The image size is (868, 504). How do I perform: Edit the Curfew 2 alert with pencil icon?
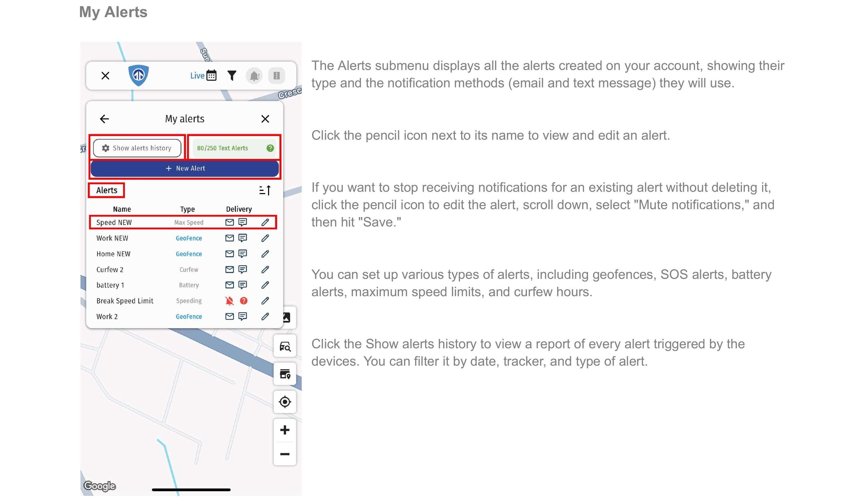(265, 269)
